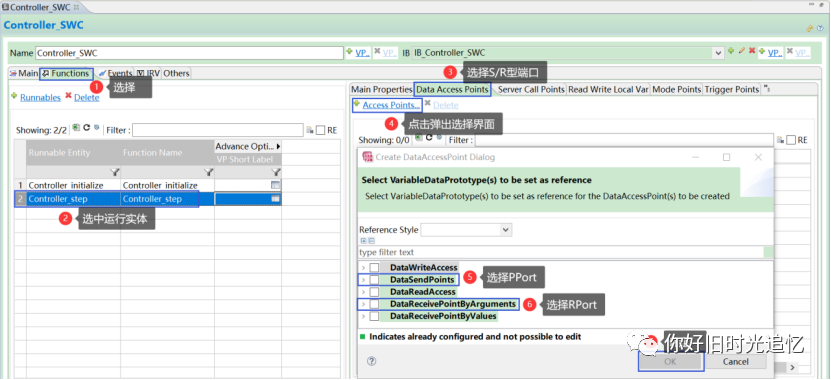Expand the DataWriteAccess tree node
This screenshot has width=831, height=380.
(x=363, y=268)
